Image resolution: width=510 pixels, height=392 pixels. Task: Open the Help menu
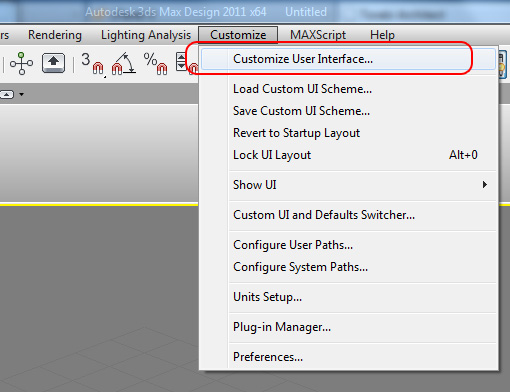[x=382, y=35]
